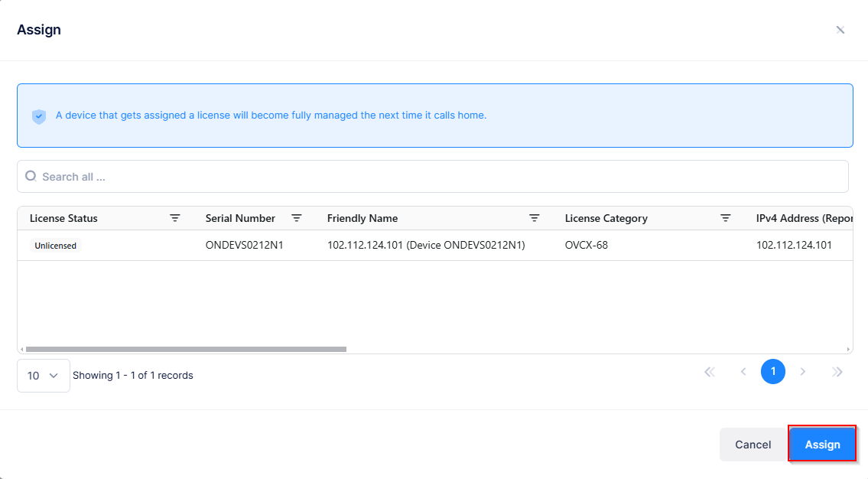The height and width of the screenshot is (479, 868).
Task: Cancel the license assignment
Action: pyautogui.click(x=753, y=445)
